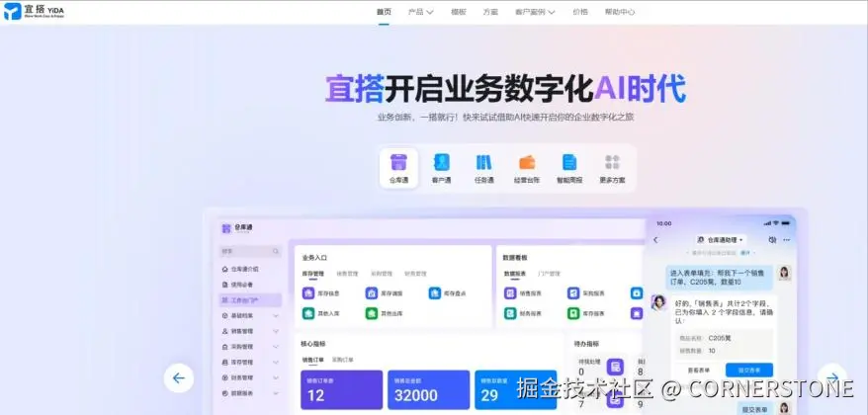Switch to 门户管理 tab in 数据看板
The width and height of the screenshot is (868, 415).
[x=549, y=274]
